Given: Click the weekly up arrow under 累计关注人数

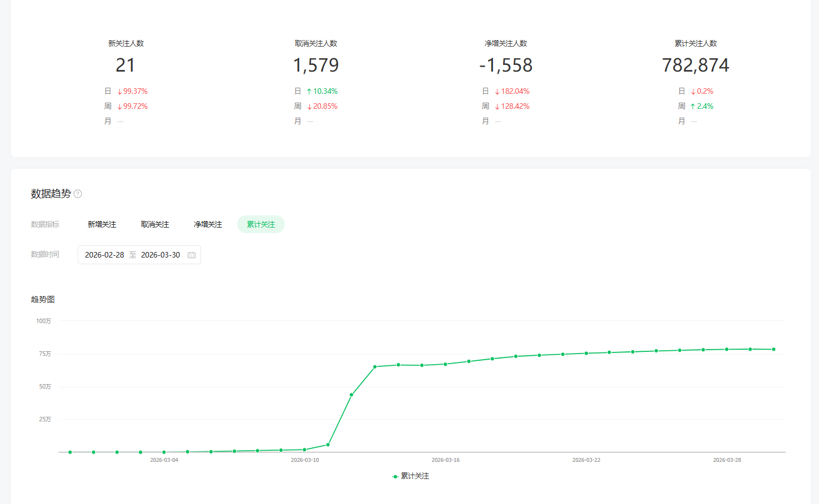Looking at the screenshot, I should click(x=692, y=107).
